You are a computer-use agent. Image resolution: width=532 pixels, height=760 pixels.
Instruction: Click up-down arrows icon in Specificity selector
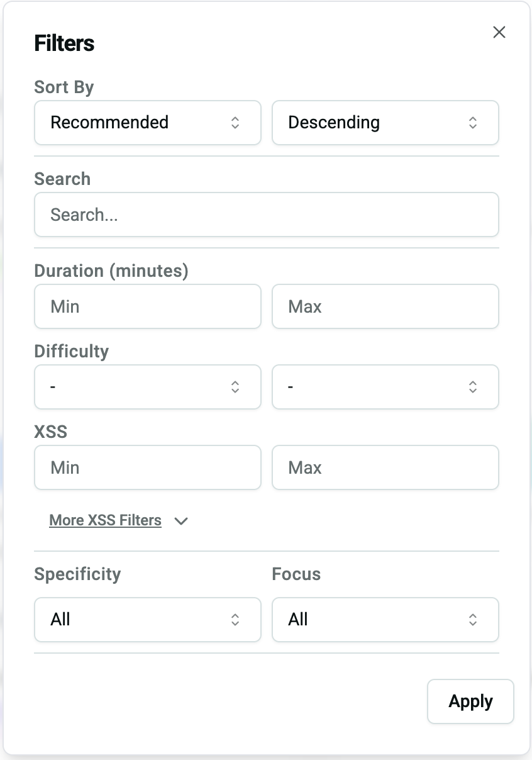pos(235,620)
